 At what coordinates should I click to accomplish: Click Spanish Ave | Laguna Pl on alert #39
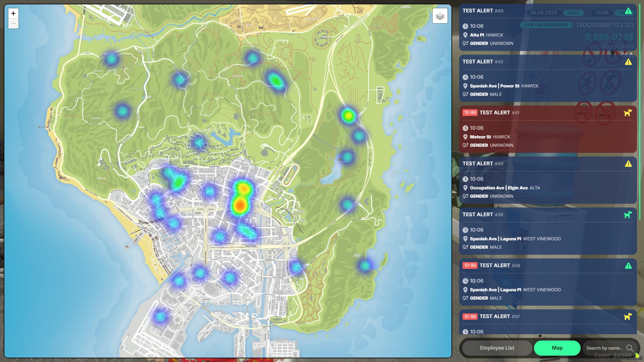point(495,239)
